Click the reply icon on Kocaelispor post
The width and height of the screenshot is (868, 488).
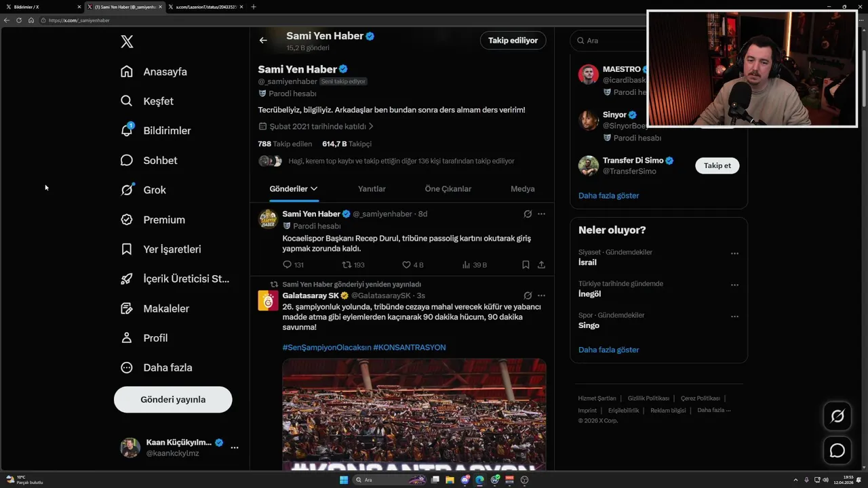click(x=287, y=265)
